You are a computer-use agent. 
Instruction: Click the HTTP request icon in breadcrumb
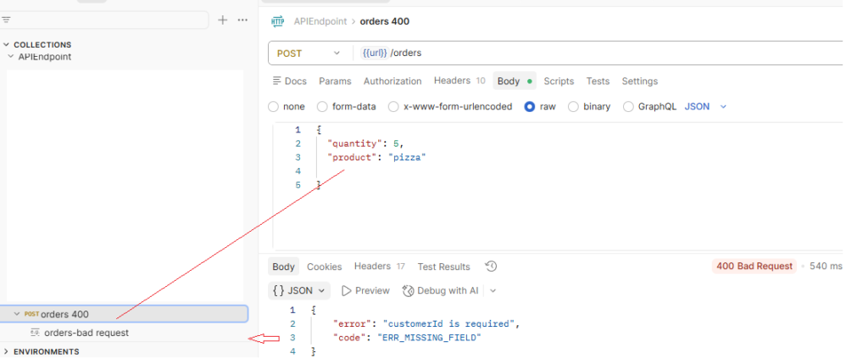277,21
